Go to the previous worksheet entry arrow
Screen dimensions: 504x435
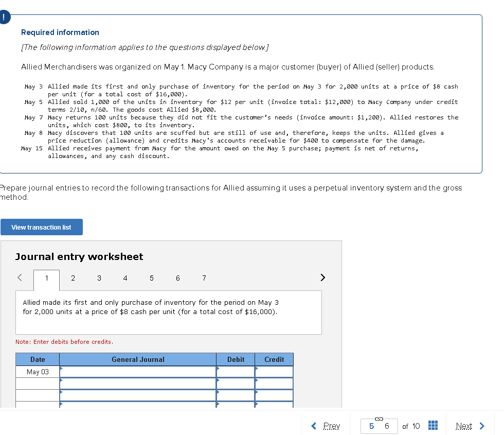20,277
